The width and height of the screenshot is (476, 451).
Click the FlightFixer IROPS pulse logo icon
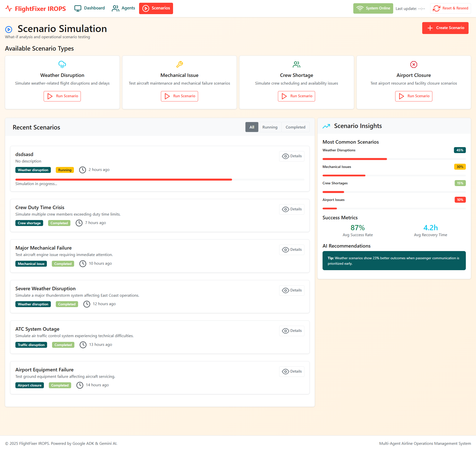click(x=9, y=9)
